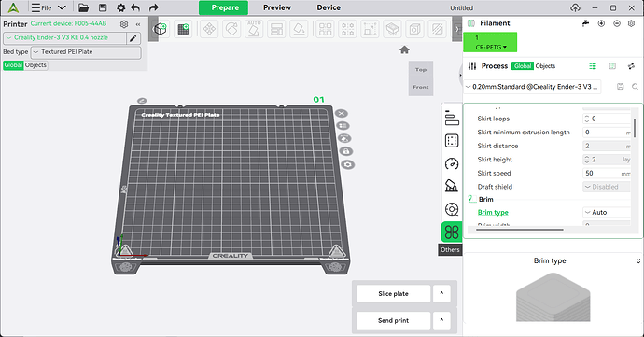The image size is (644, 337).
Task: Open the Others settings clover icon
Action: 452,232
